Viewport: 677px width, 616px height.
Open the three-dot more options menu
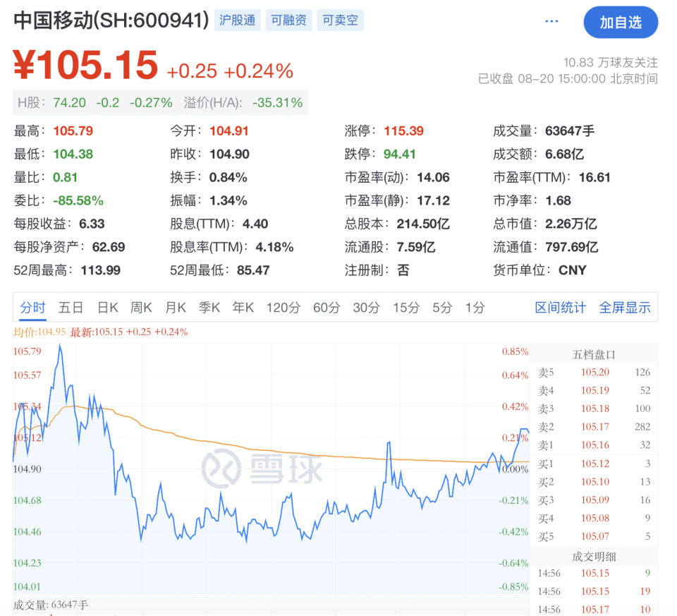(551, 21)
